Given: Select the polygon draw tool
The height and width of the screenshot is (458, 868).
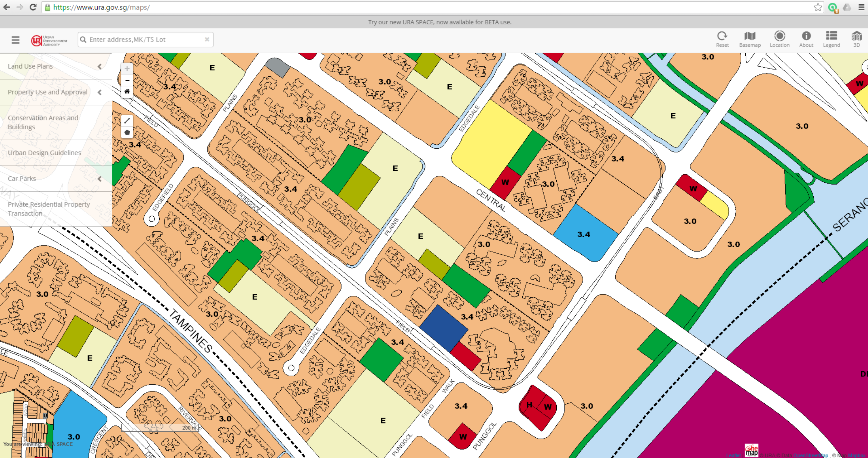Looking at the screenshot, I should pos(127,132).
